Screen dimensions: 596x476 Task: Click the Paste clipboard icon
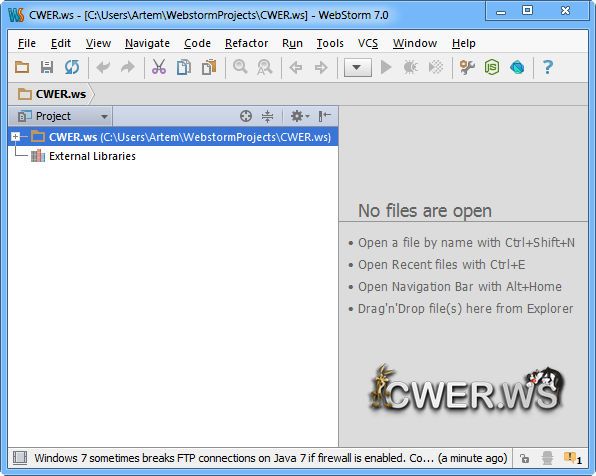(209, 67)
